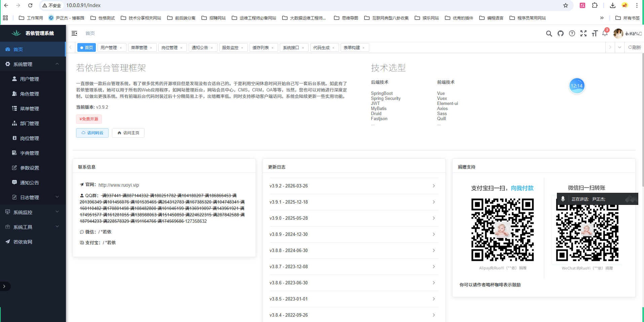
Task: Close the 岗位管理 tab
Action: coord(181,48)
